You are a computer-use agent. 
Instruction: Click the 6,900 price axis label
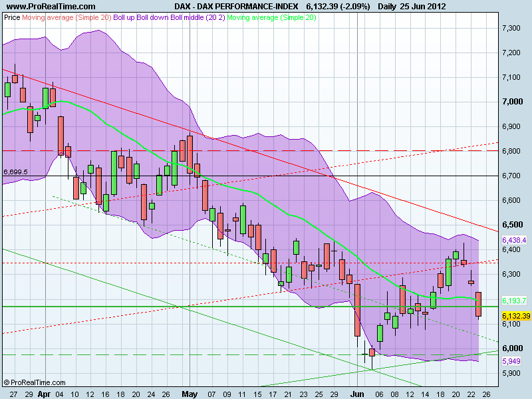(x=511, y=126)
